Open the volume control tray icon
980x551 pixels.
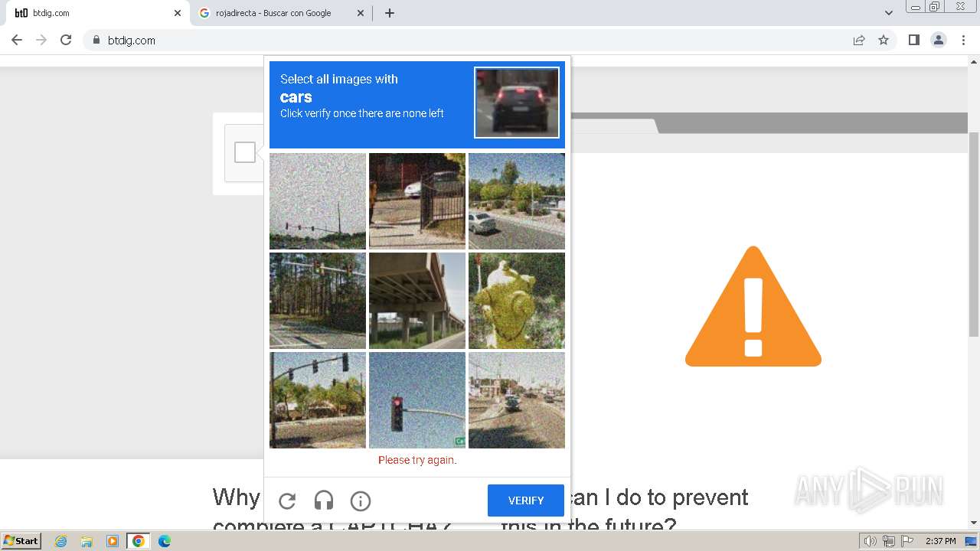pyautogui.click(x=870, y=541)
